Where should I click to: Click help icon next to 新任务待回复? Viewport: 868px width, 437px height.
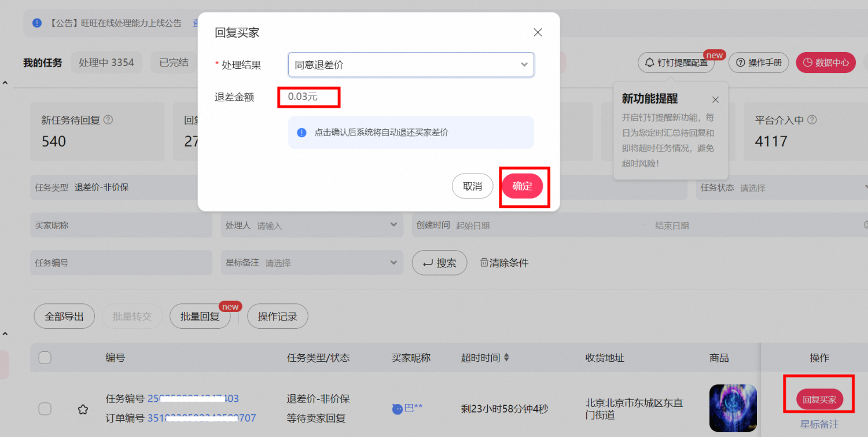(108, 120)
